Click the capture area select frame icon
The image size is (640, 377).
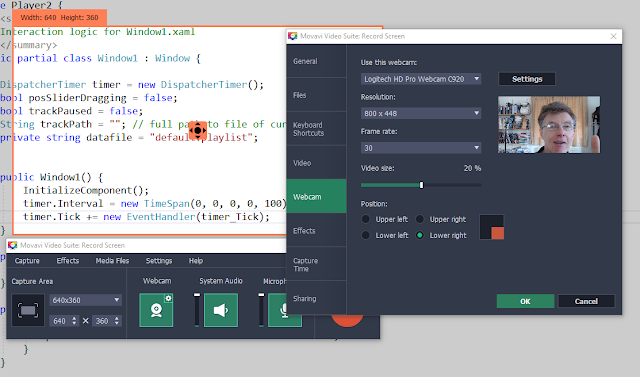(28, 310)
